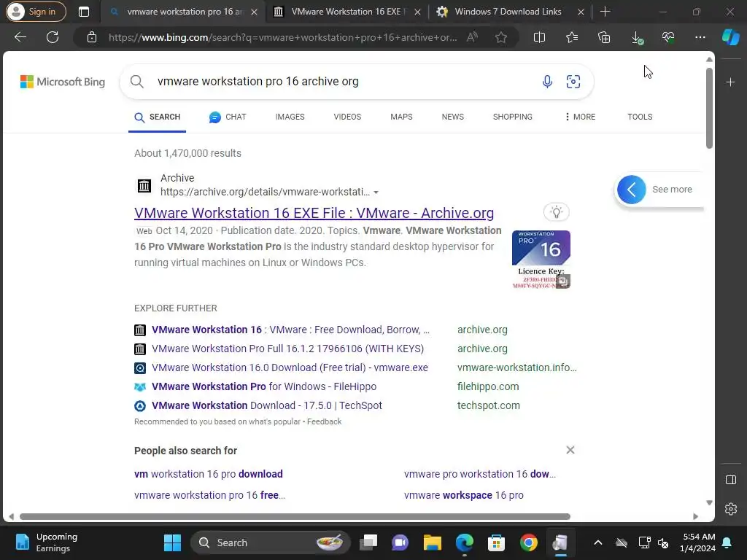
Task: Switch to the VMware Workstation 16 EXE tab
Action: pyautogui.click(x=348, y=12)
